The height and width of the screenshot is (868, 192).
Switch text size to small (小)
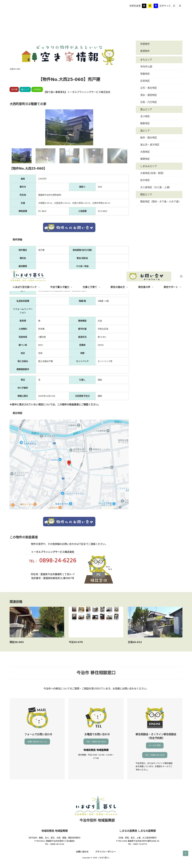(174, 6)
